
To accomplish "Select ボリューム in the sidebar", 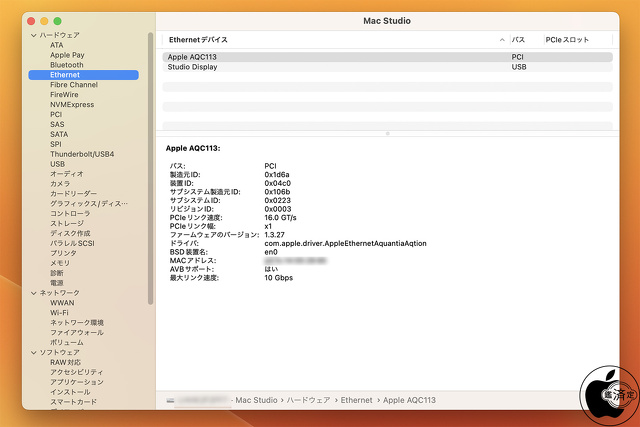I will coord(67,342).
